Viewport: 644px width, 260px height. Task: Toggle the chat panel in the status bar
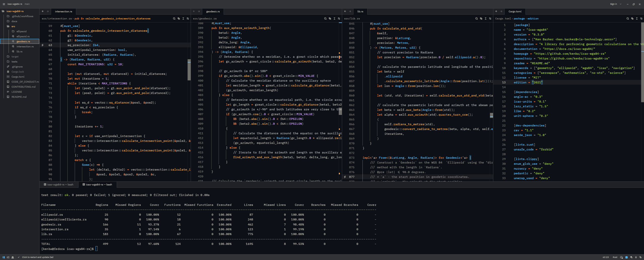pyautogui.click(x=632, y=257)
